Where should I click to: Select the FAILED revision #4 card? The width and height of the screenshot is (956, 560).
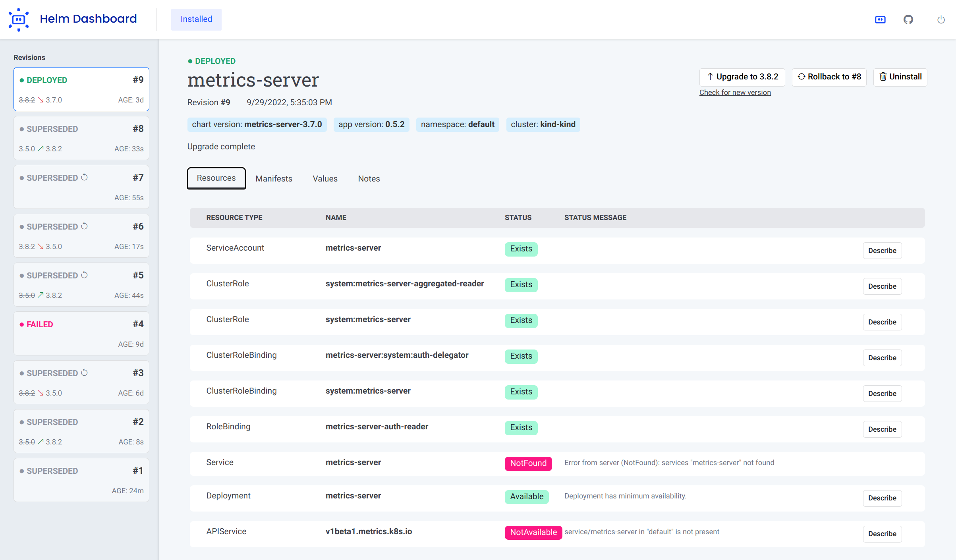(81, 333)
